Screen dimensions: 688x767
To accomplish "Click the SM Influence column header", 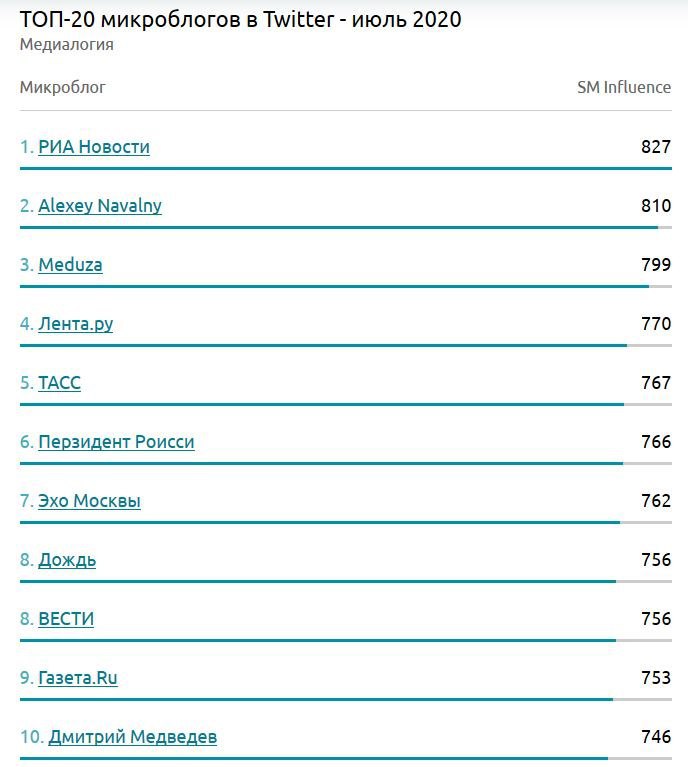I will (x=624, y=87).
